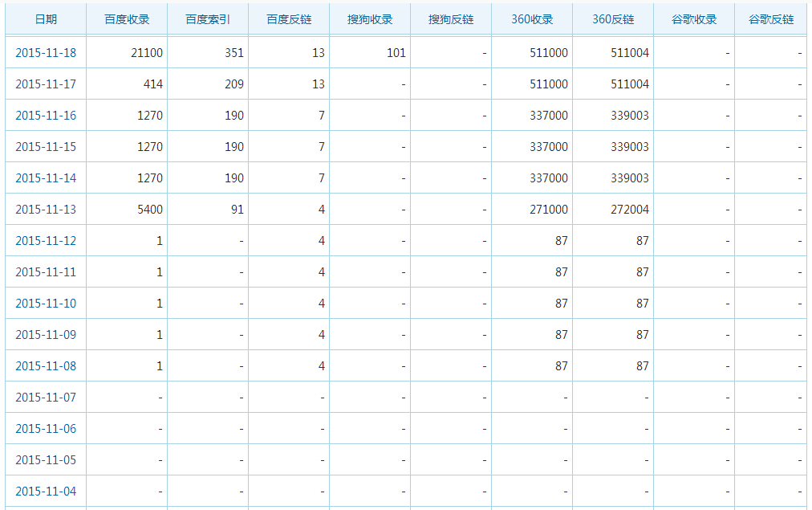Viewport: 812px width, 510px height.
Task: Select the 272004 value in 360反链
Action: point(630,210)
